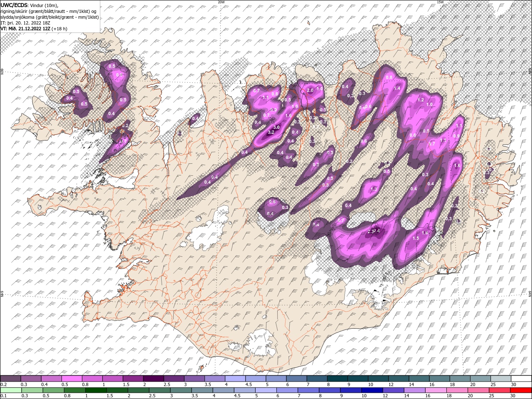Image resolution: width=532 pixels, height=399 pixels.
Task: Click the snow scale swatch between 0.2 and 0.3
Action: 10,379
